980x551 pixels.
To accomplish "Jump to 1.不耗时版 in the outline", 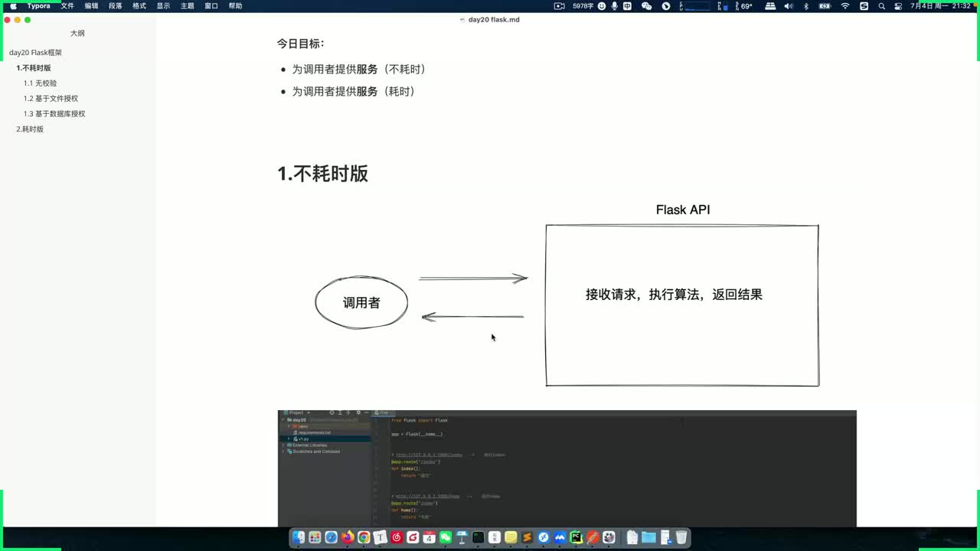I will click(x=34, y=68).
